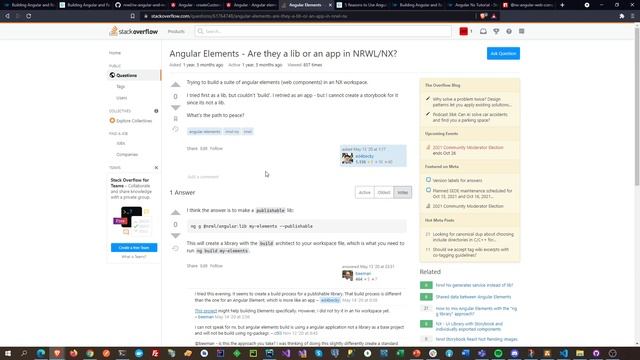Click the Stack Overflow search field
The height and width of the screenshot is (360, 640).
[x=323, y=31]
